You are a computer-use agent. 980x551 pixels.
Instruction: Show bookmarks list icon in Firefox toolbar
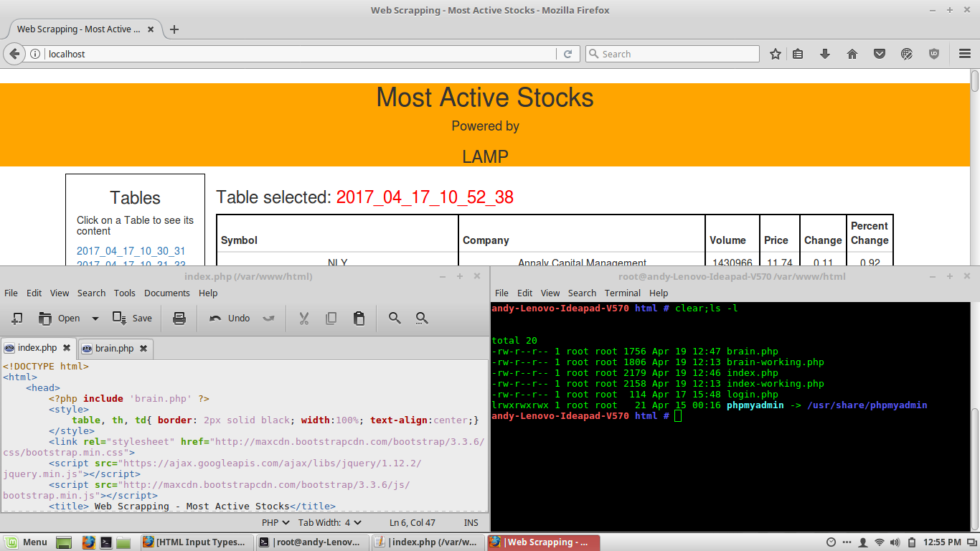(798, 54)
